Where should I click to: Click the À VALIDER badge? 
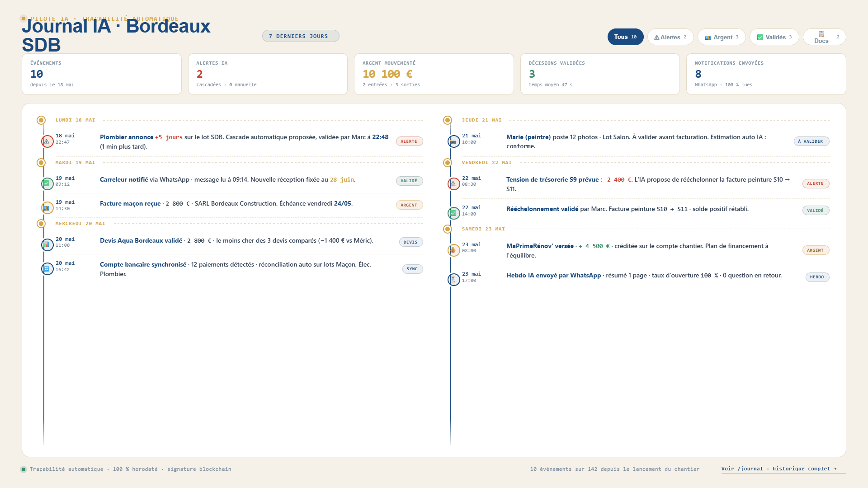point(811,141)
